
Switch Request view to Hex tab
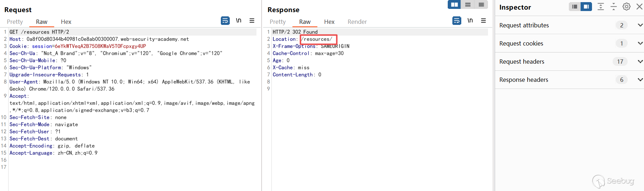(66, 22)
